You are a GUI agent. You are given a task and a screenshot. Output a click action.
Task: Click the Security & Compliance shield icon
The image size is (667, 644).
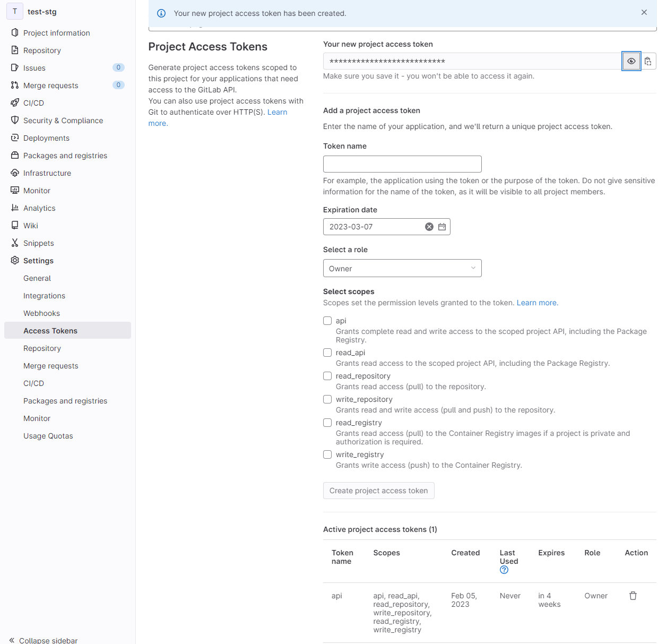coord(15,120)
